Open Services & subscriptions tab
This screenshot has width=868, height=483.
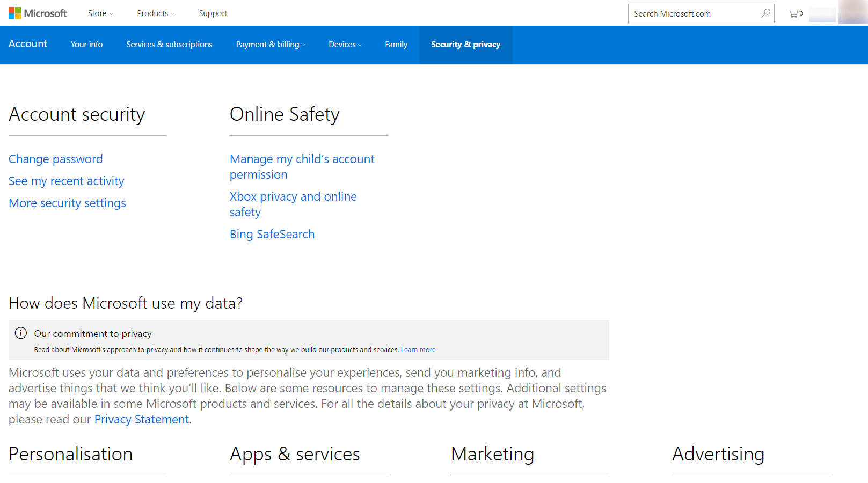[169, 45]
